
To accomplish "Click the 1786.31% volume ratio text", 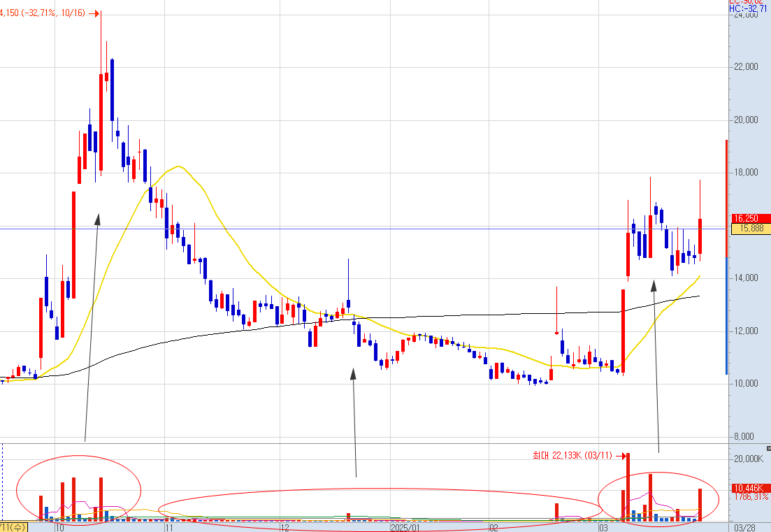I will coord(751,497).
